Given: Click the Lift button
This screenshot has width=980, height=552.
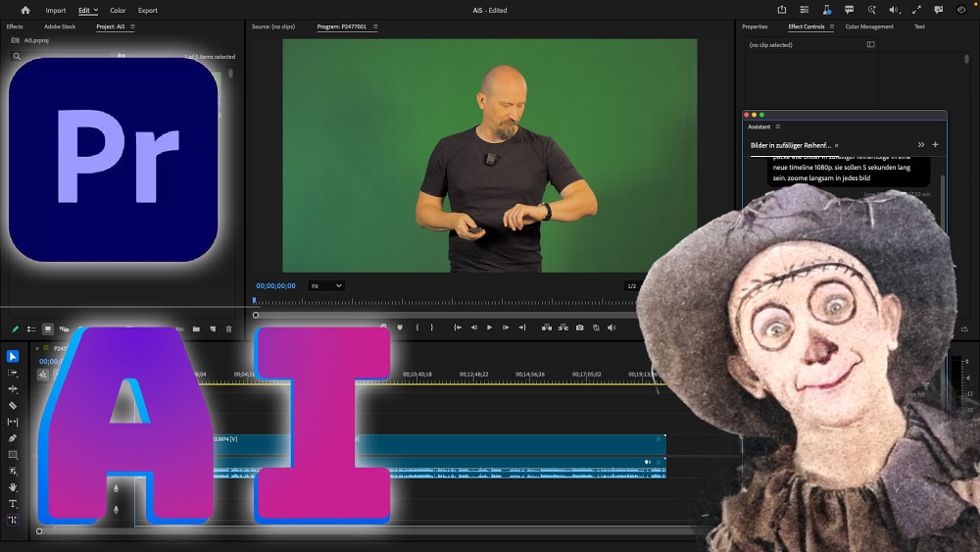Looking at the screenshot, I should click(547, 327).
